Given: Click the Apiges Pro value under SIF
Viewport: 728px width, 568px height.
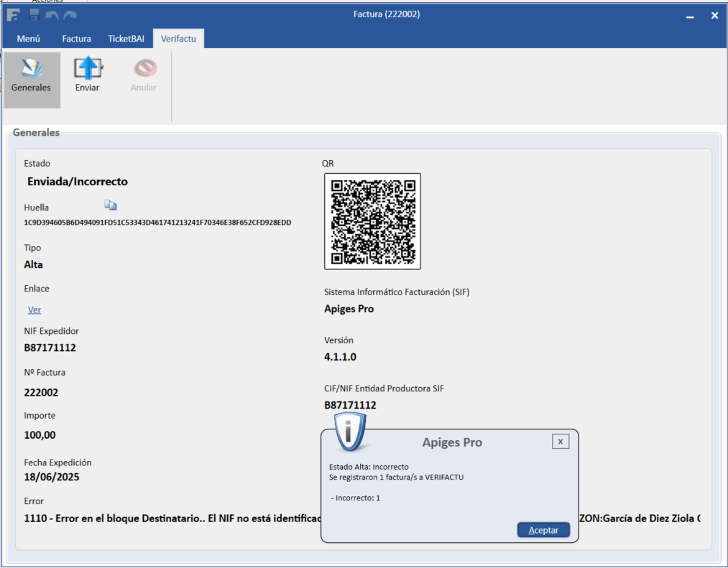Looking at the screenshot, I should pyautogui.click(x=349, y=309).
